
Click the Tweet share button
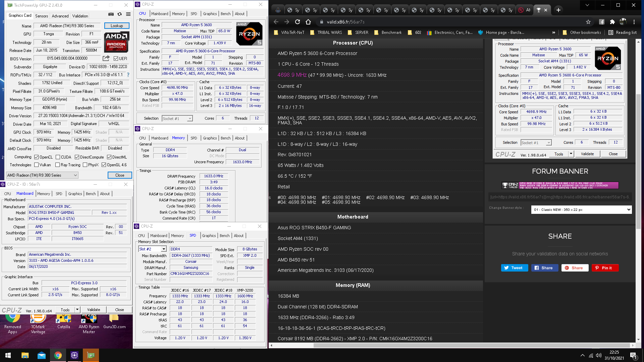point(515,268)
